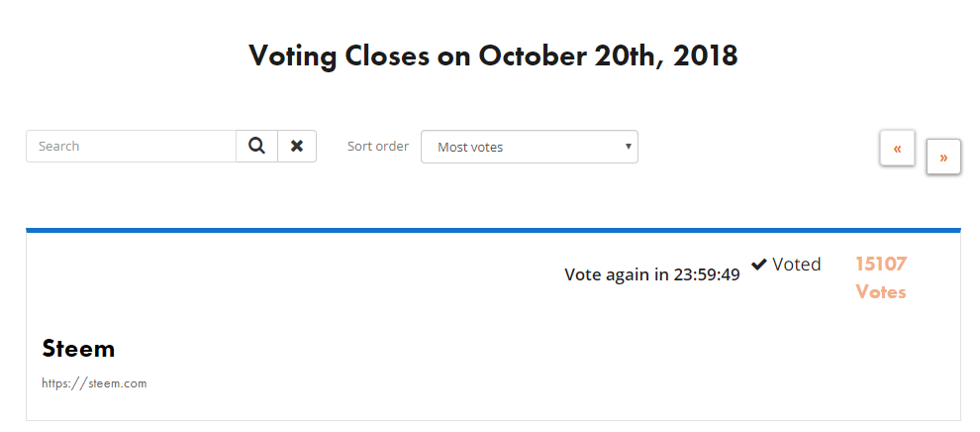Clear the search with the X icon

pos(297,147)
